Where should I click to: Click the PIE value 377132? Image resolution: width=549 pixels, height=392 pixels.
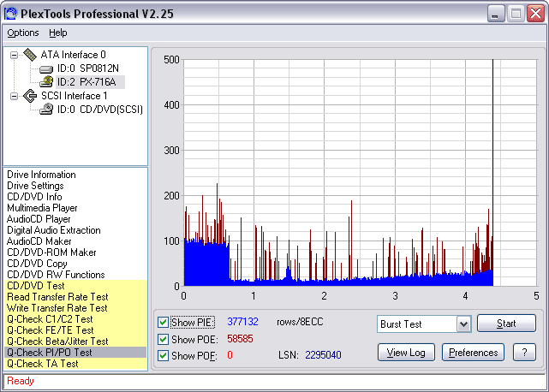pos(242,322)
